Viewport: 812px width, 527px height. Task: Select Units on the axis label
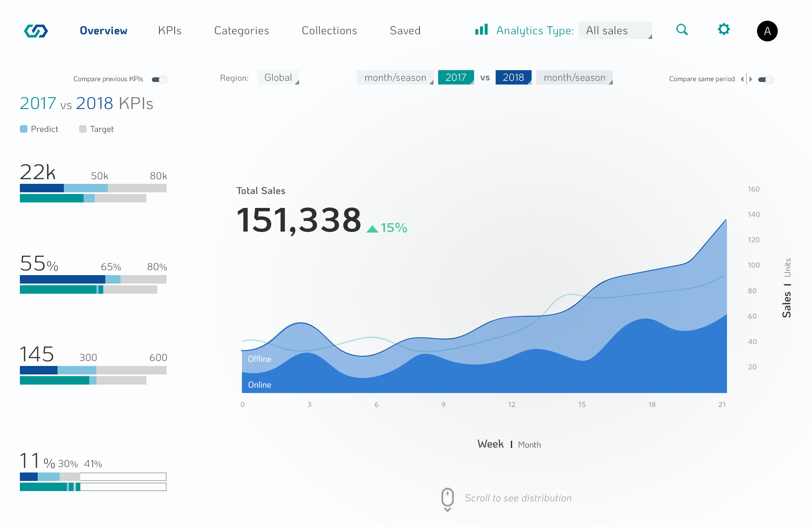coord(787,268)
